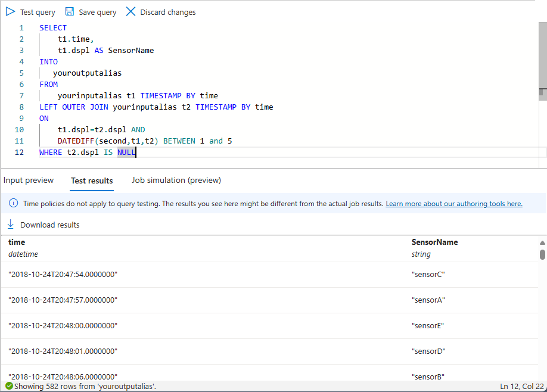Click 'string' type label under SensorName
Image resolution: width=547 pixels, height=392 pixels.
pyautogui.click(x=421, y=254)
